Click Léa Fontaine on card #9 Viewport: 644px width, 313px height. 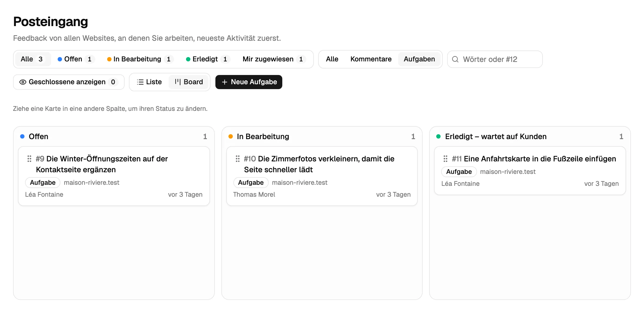44,195
